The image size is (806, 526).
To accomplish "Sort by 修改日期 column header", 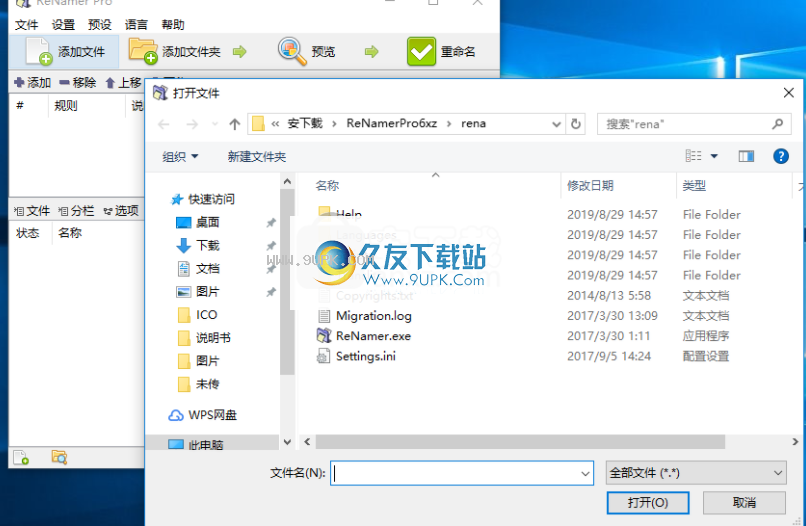I will [590, 186].
